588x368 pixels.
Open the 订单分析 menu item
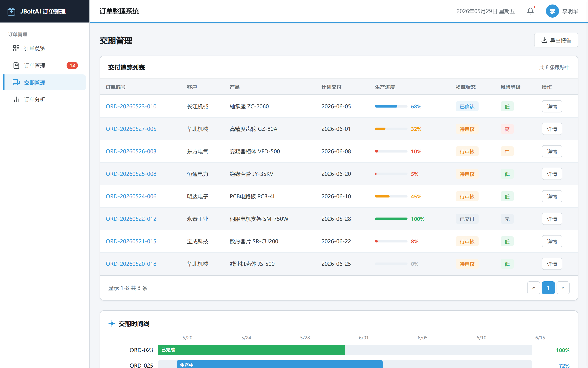[x=45, y=99]
